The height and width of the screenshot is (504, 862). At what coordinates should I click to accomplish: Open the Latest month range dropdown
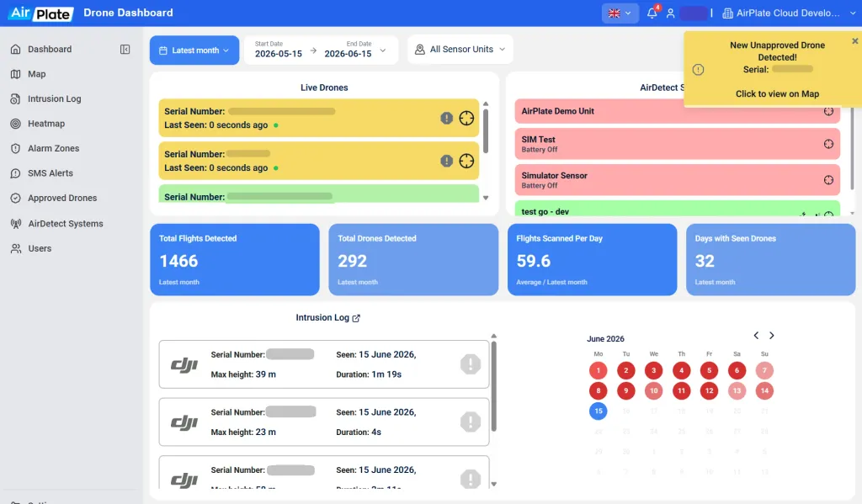point(194,50)
